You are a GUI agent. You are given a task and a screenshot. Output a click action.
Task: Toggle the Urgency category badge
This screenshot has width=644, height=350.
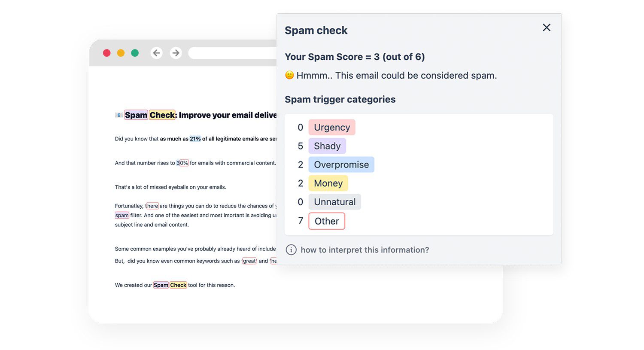331,127
